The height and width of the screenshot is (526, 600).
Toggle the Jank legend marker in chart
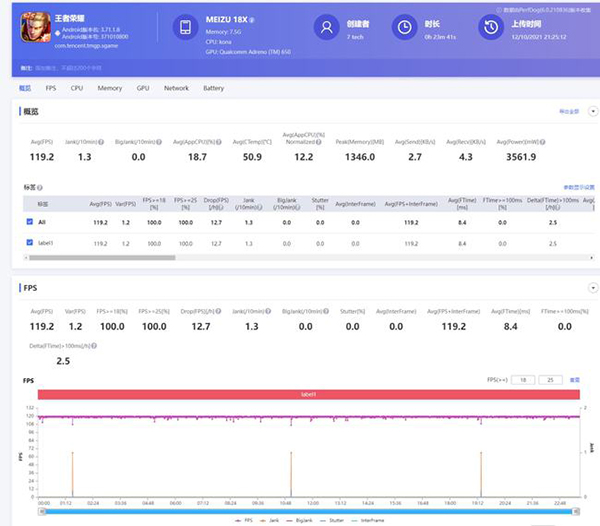[x=264, y=521]
